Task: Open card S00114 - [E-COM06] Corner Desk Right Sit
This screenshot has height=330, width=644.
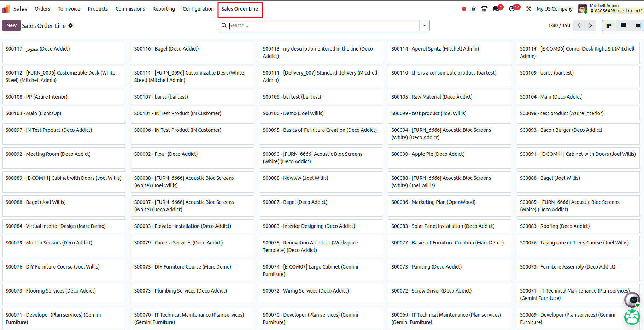Action: tap(578, 53)
